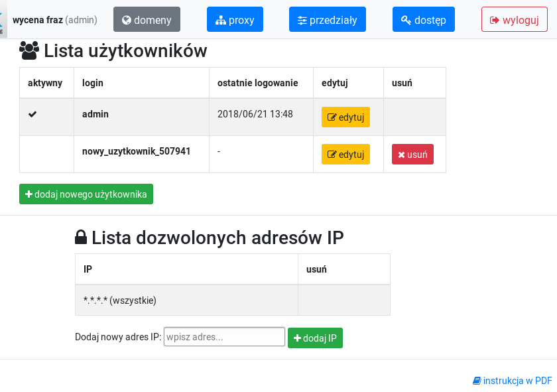Click the book icon beside instrukcja w PDF
The height and width of the screenshot is (392, 557).
point(477,381)
